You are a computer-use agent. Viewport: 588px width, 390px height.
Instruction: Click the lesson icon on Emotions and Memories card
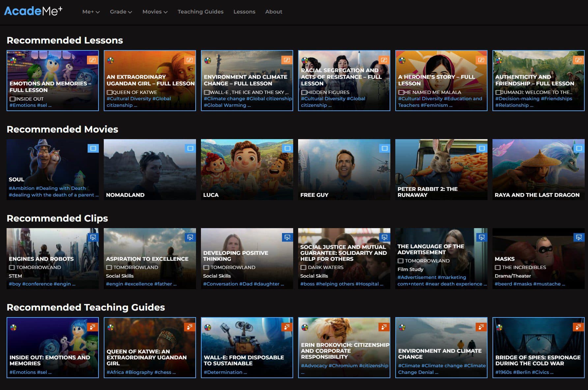[x=93, y=60]
